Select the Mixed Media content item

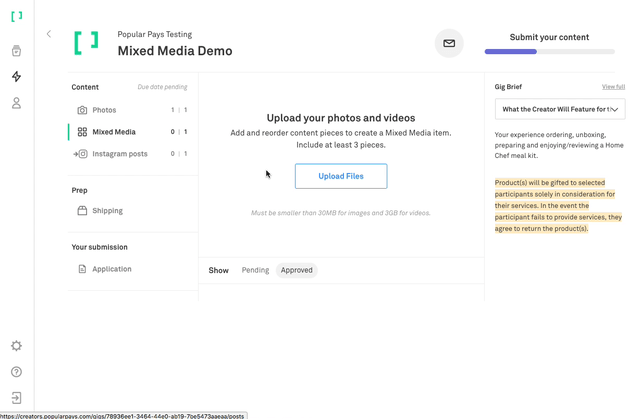[113, 132]
